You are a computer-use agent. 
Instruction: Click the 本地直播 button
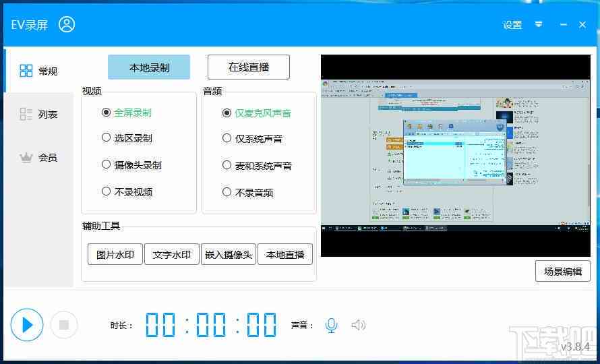[x=285, y=254]
